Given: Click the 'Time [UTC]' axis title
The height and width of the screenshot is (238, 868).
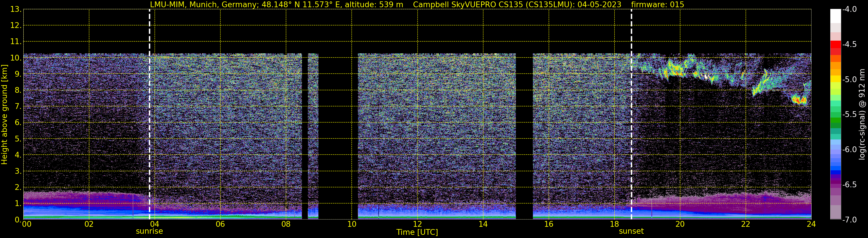Looking at the screenshot, I should coord(417,232).
